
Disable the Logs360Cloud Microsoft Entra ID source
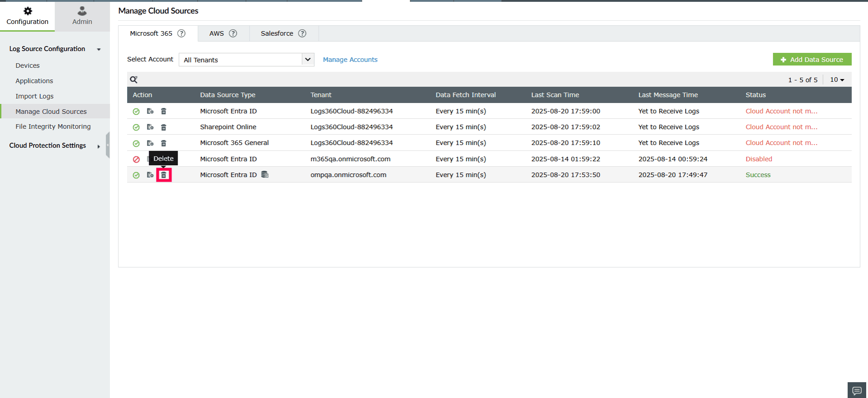tap(136, 112)
